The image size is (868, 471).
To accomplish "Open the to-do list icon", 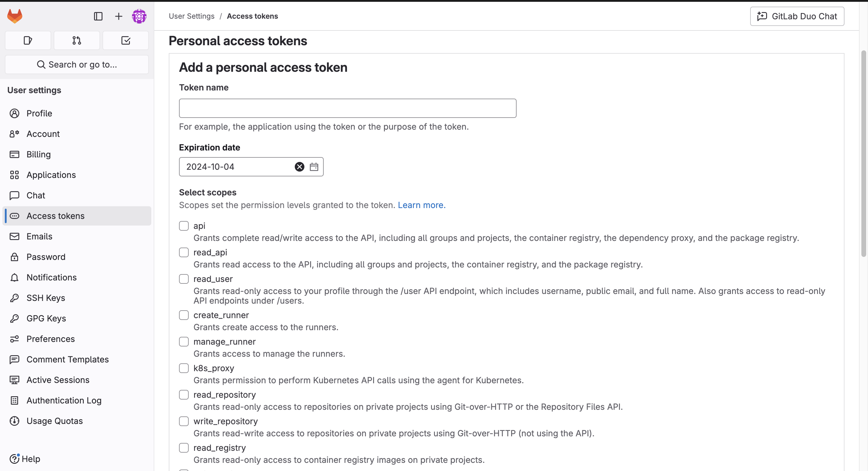I will (126, 40).
